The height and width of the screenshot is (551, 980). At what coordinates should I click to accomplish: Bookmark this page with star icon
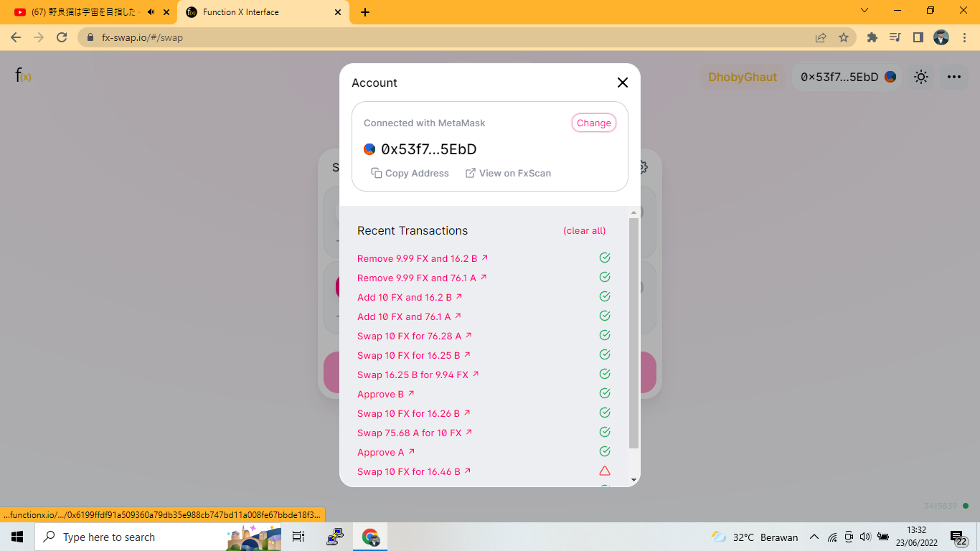pos(844,37)
